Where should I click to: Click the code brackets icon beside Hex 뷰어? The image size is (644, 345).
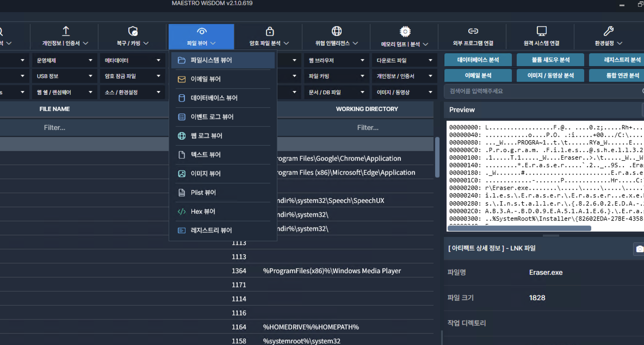click(182, 212)
